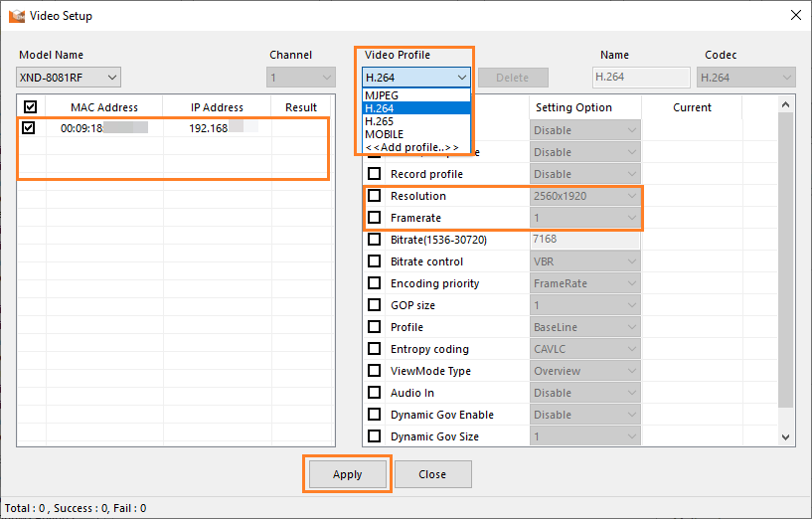Screen dimensions: 812x519
Task: Check the Audio In checkbox
Action: click(x=374, y=392)
